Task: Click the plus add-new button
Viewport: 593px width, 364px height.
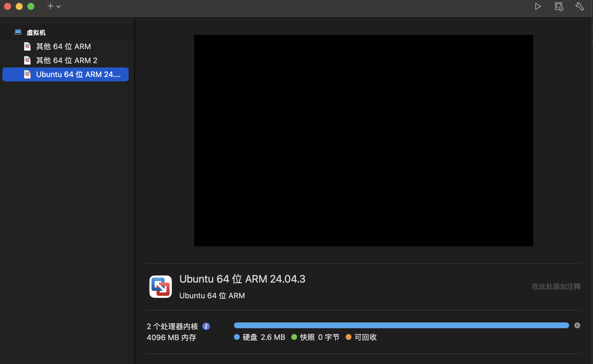Action: (x=50, y=6)
